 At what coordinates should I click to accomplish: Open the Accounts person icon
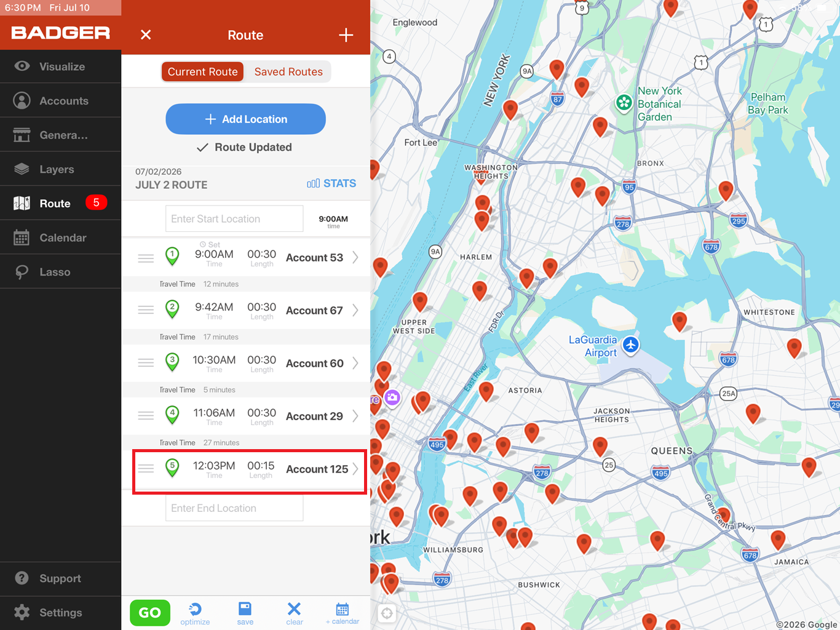22,101
